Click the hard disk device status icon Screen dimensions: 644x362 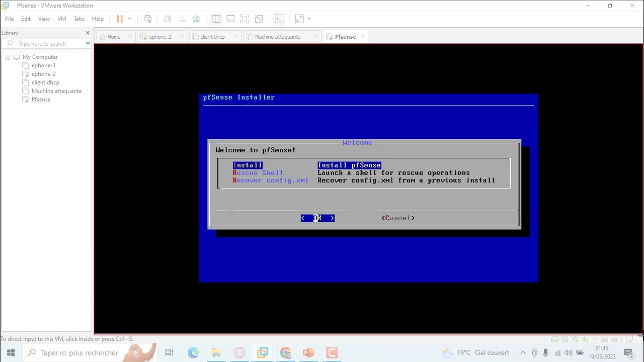[554, 339]
